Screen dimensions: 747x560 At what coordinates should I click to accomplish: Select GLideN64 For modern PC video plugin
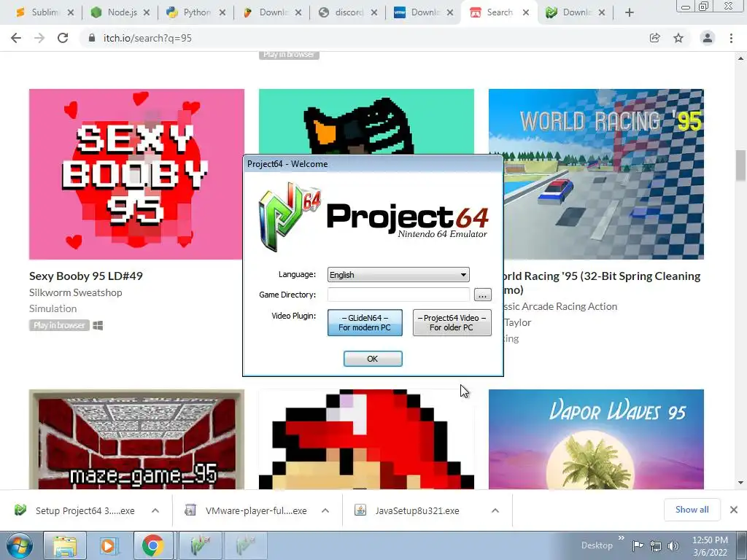tap(365, 323)
